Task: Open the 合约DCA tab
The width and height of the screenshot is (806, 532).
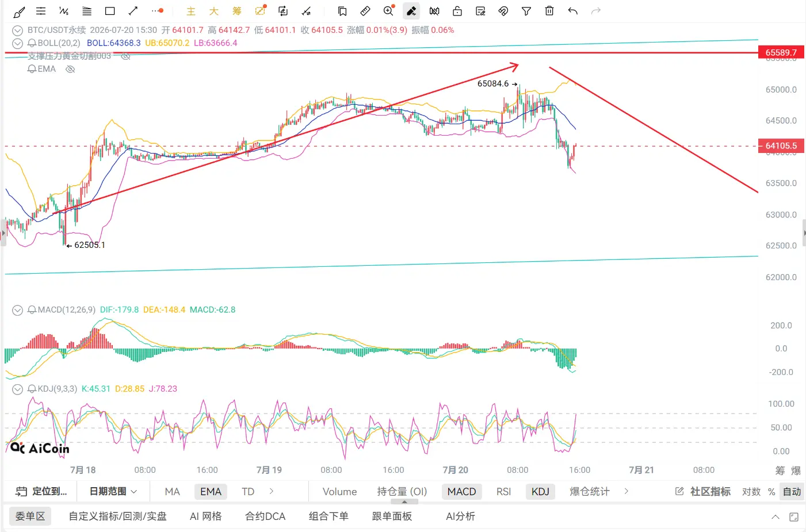Action: pos(265,516)
